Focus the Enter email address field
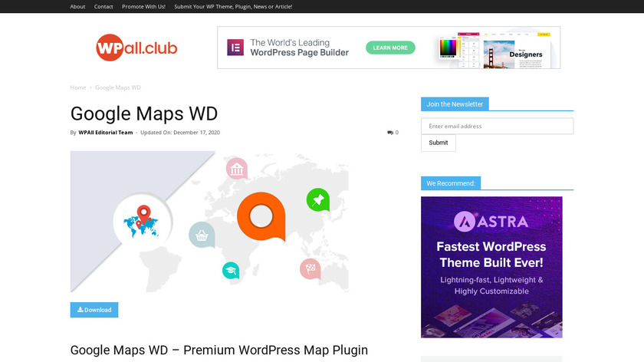Viewport: 644px width, 362px height. [x=497, y=126]
